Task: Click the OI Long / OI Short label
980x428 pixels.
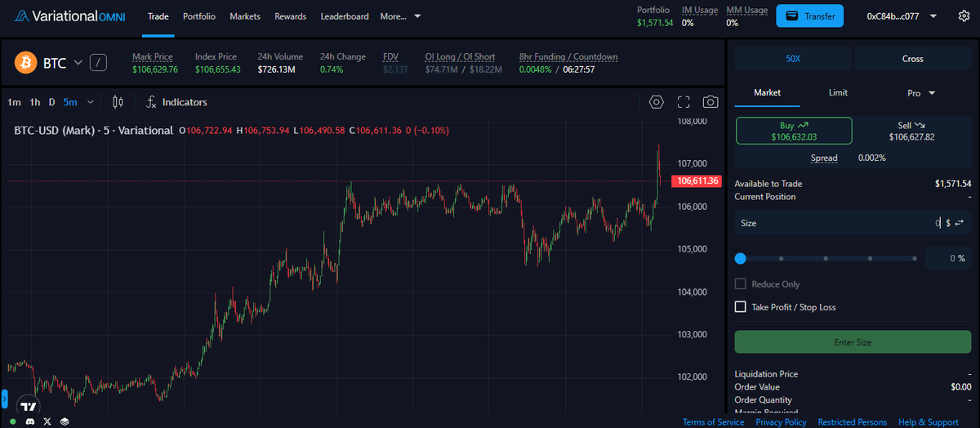Action: (460, 57)
